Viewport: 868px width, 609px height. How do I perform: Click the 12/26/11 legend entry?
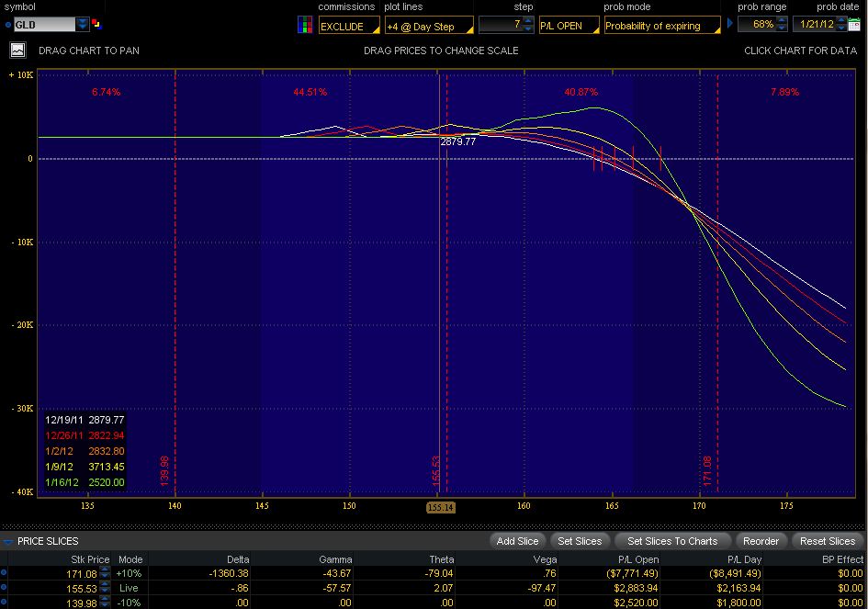coord(85,435)
